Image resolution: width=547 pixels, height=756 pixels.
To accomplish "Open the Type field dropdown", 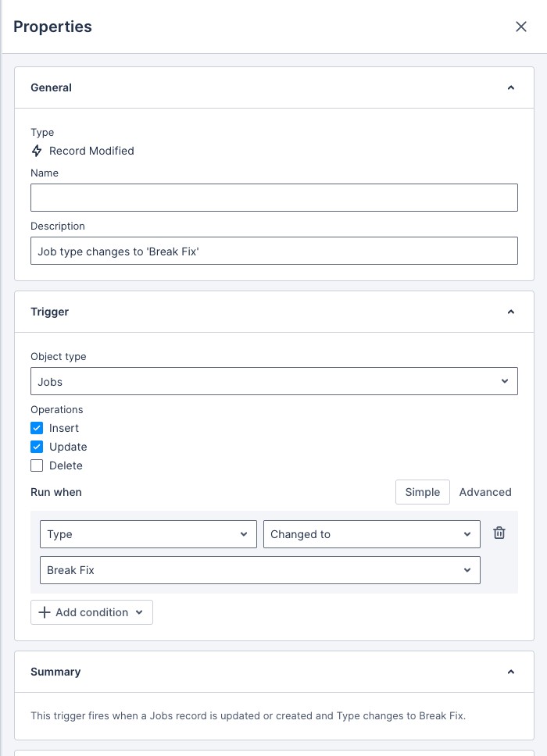I will pos(148,534).
